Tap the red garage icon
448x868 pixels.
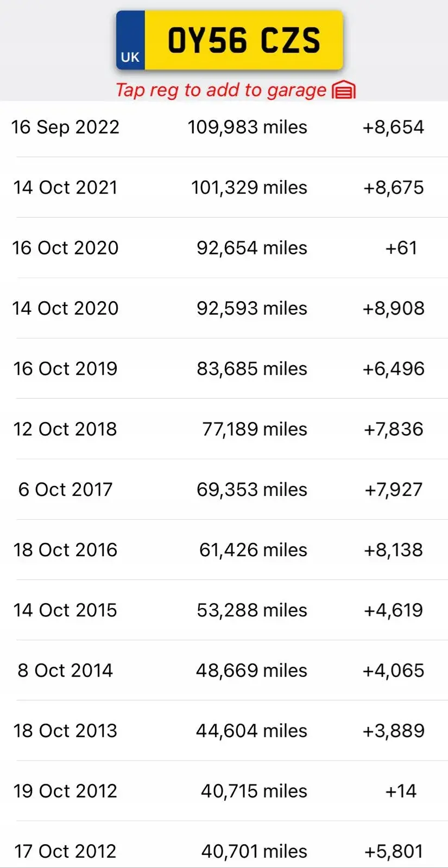344,90
